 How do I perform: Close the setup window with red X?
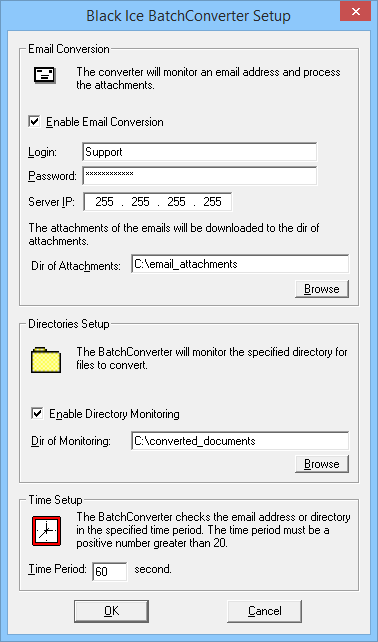click(355, 11)
